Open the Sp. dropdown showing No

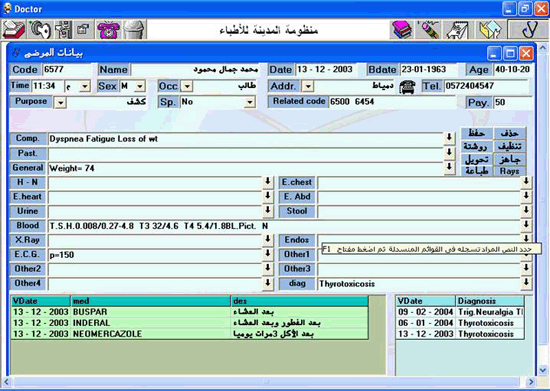pyautogui.click(x=249, y=102)
